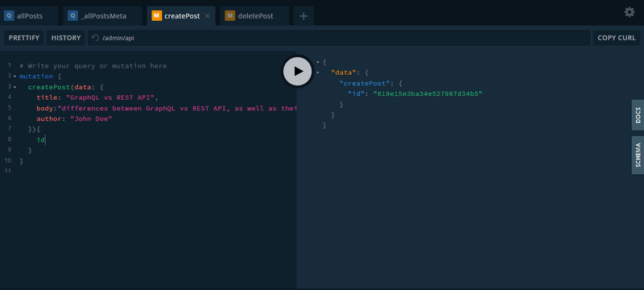This screenshot has width=644, height=290.
Task: Close the createPost tab
Action: 208,16
